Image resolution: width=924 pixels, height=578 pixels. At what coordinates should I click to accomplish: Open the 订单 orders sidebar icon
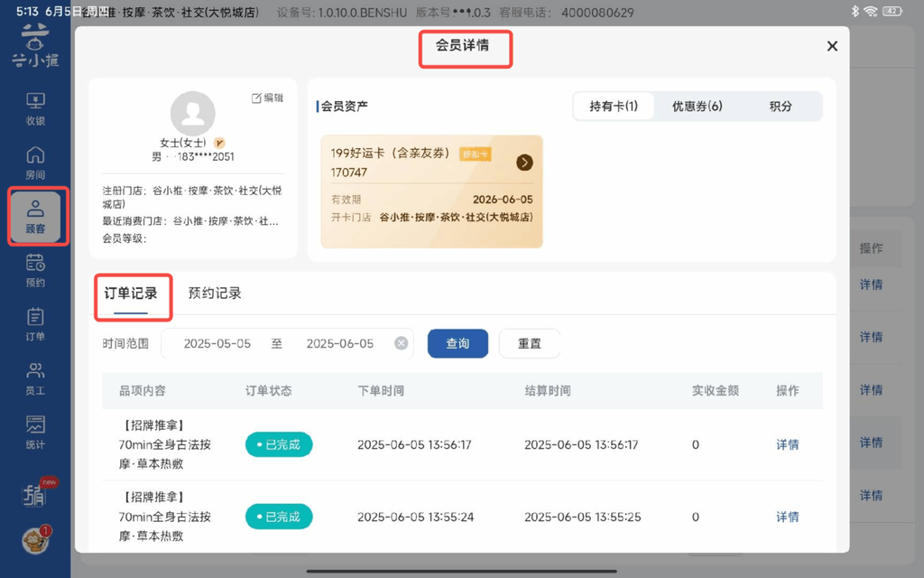click(x=35, y=324)
